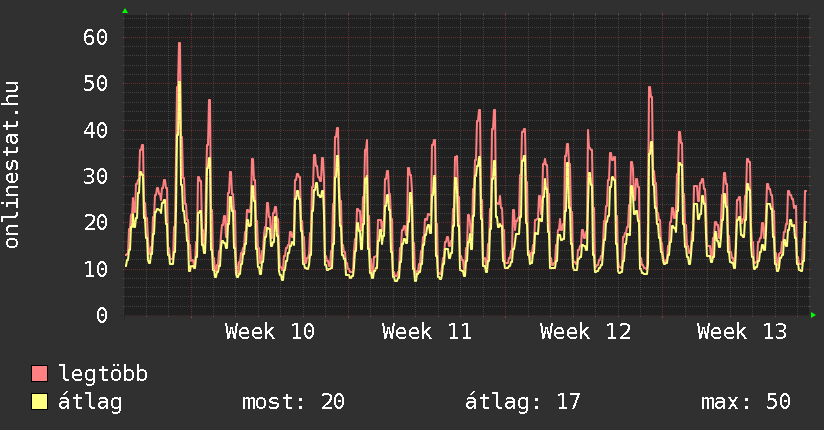
Task: Click the Week 11 axis label
Action: click(x=427, y=332)
